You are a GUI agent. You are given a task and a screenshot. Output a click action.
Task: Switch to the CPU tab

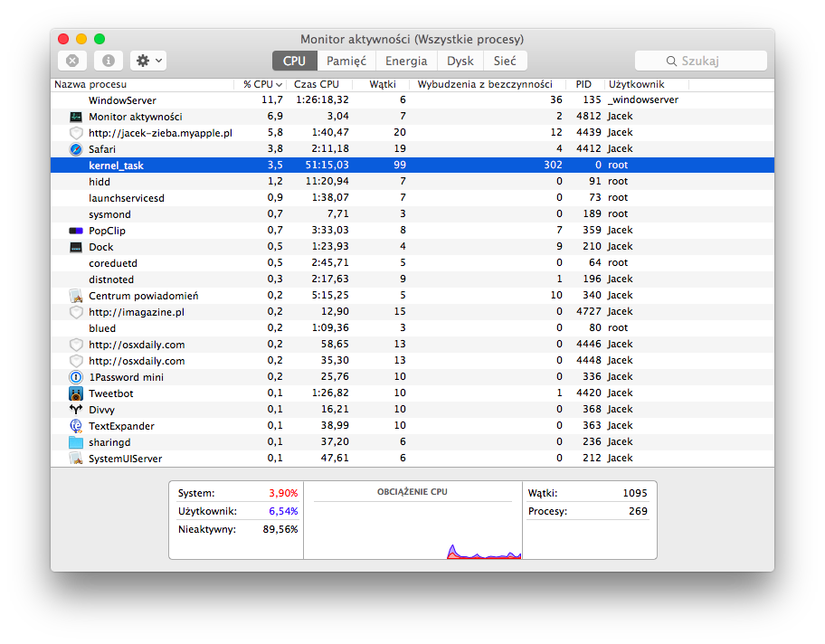point(295,61)
